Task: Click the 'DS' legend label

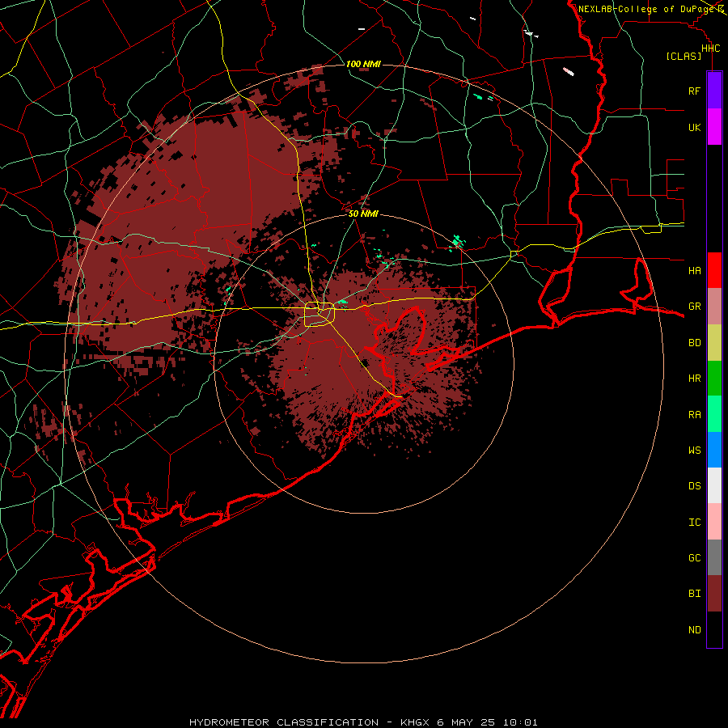Action: (694, 485)
